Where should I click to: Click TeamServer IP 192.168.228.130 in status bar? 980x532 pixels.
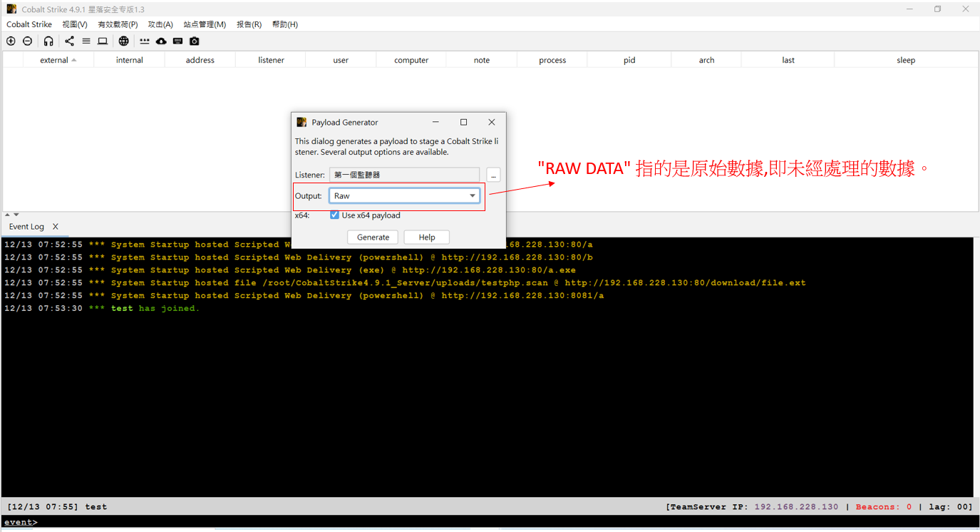point(796,507)
